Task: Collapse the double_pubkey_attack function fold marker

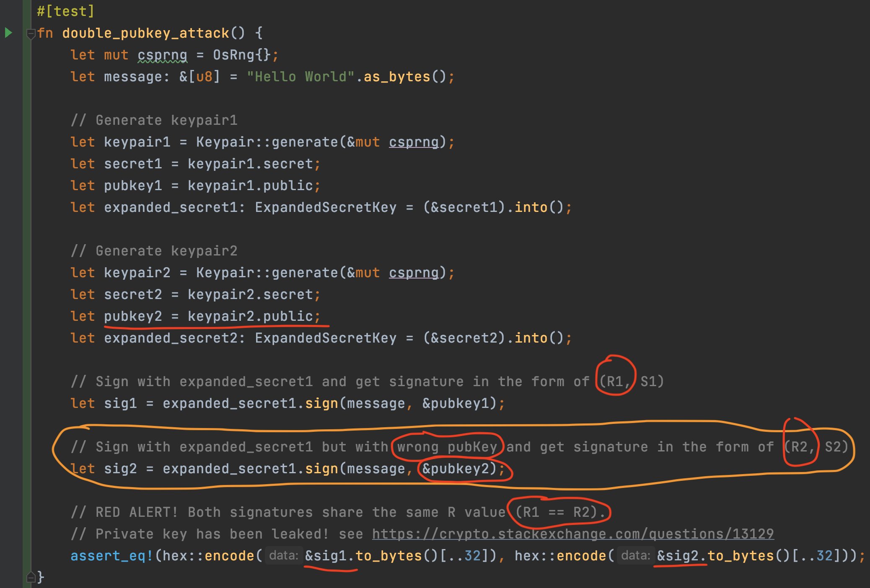Action: [x=31, y=34]
